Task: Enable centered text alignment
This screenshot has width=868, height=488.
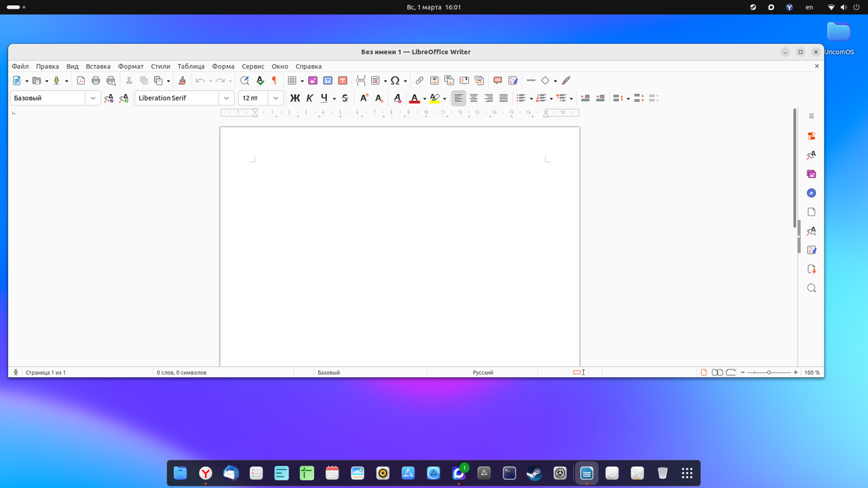Action: pos(473,98)
